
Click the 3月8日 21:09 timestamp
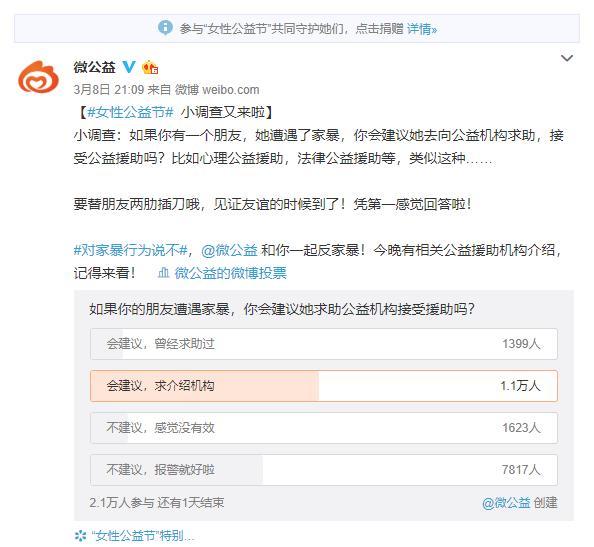point(109,90)
